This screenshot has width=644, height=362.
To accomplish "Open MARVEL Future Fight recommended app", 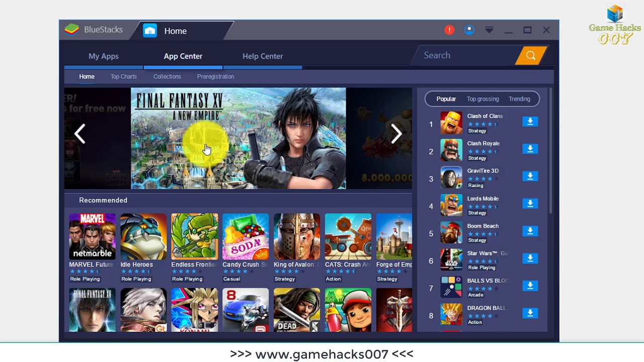I will click(92, 236).
